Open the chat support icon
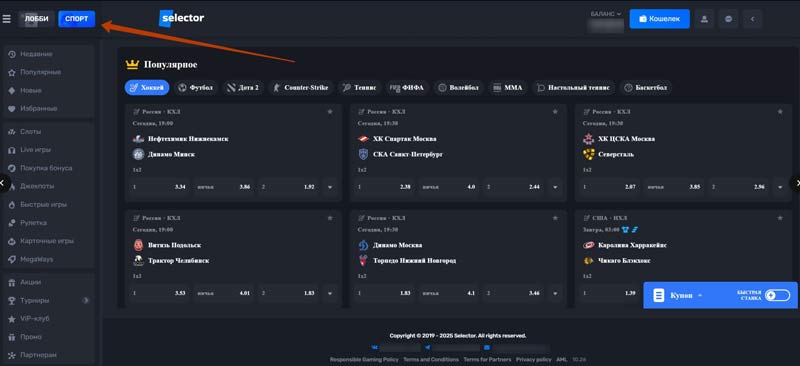Viewport: 800px width, 366px height. tap(728, 19)
